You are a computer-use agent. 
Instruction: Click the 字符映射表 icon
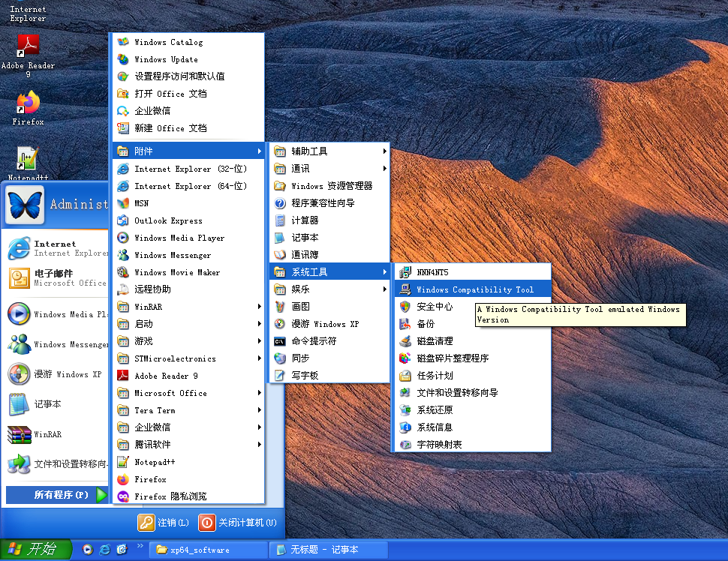[x=405, y=445]
